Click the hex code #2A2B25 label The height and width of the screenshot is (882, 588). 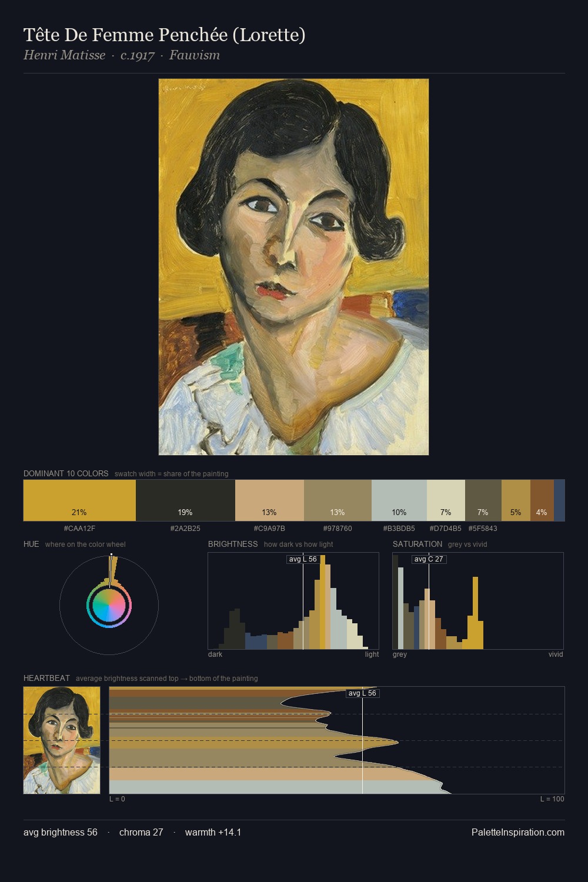pyautogui.click(x=185, y=529)
